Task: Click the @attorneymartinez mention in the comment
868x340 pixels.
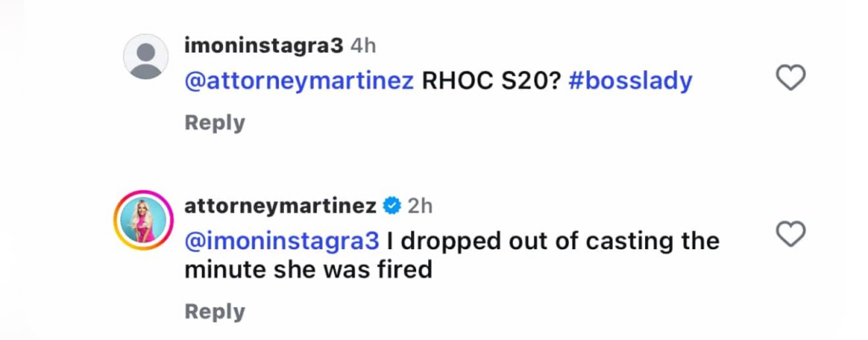Action: coord(298,81)
